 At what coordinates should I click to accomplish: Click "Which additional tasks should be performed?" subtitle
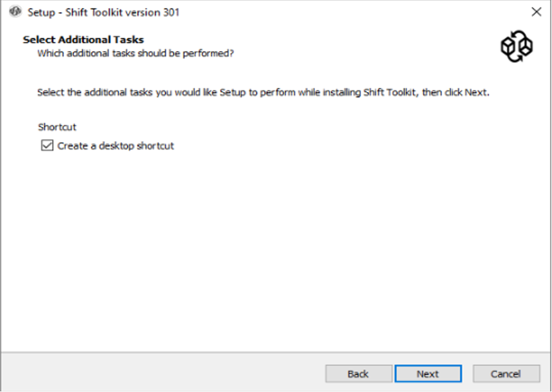tap(136, 53)
